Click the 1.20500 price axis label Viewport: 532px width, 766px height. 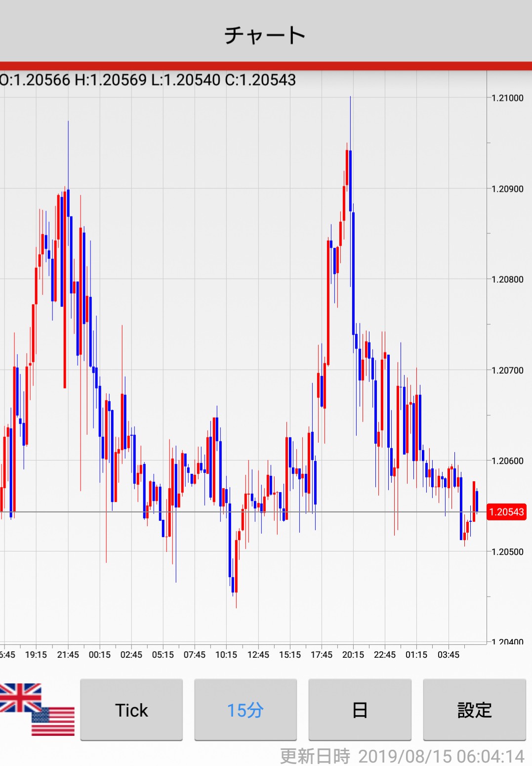coord(507,552)
